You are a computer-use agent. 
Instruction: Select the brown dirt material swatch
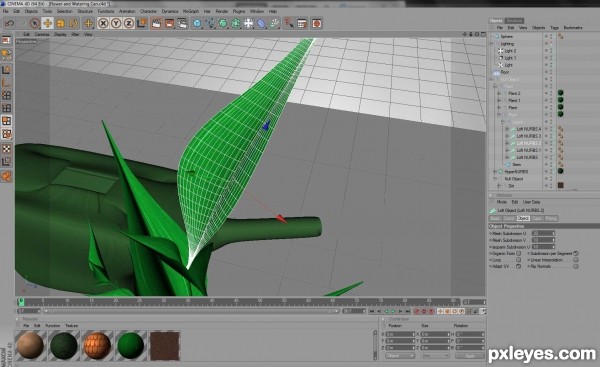pyautogui.click(x=164, y=346)
